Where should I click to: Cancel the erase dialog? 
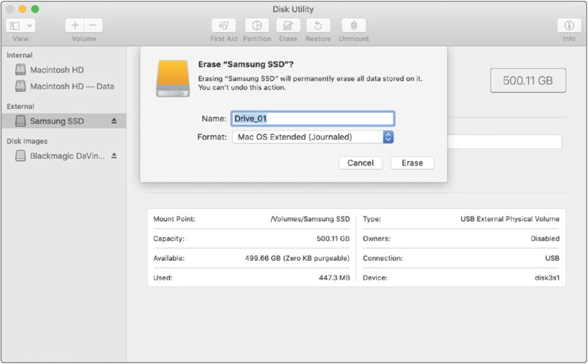pyautogui.click(x=360, y=163)
